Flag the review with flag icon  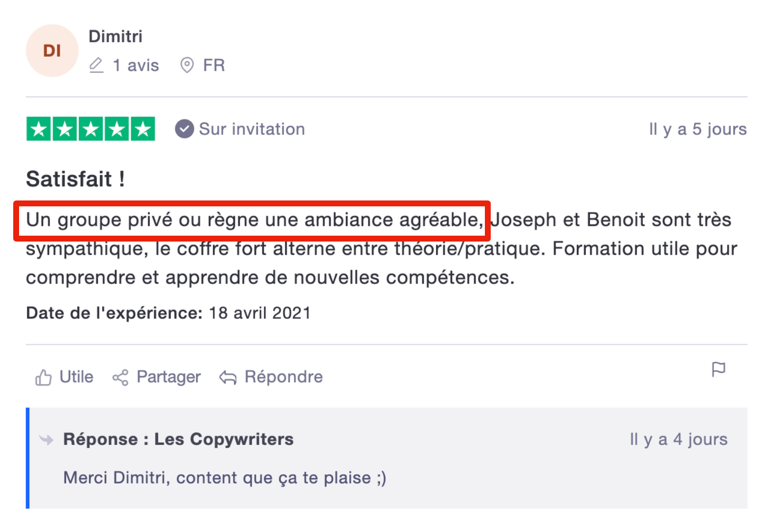(x=718, y=370)
